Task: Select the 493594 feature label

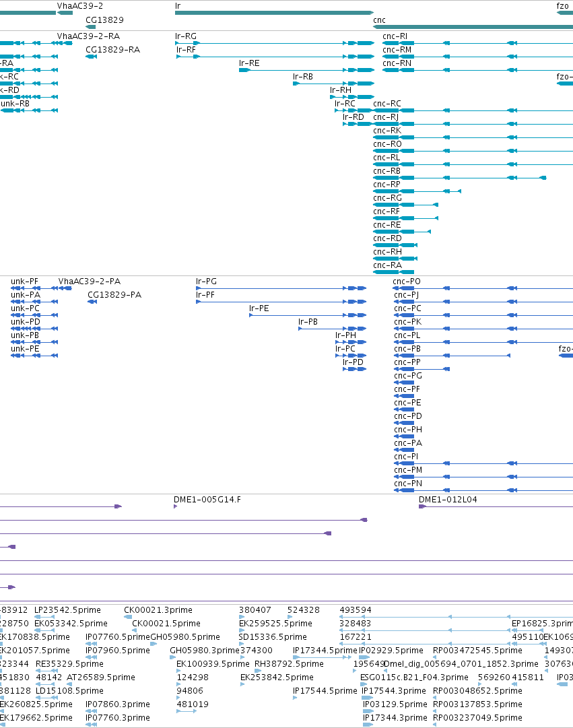Action: [356, 610]
